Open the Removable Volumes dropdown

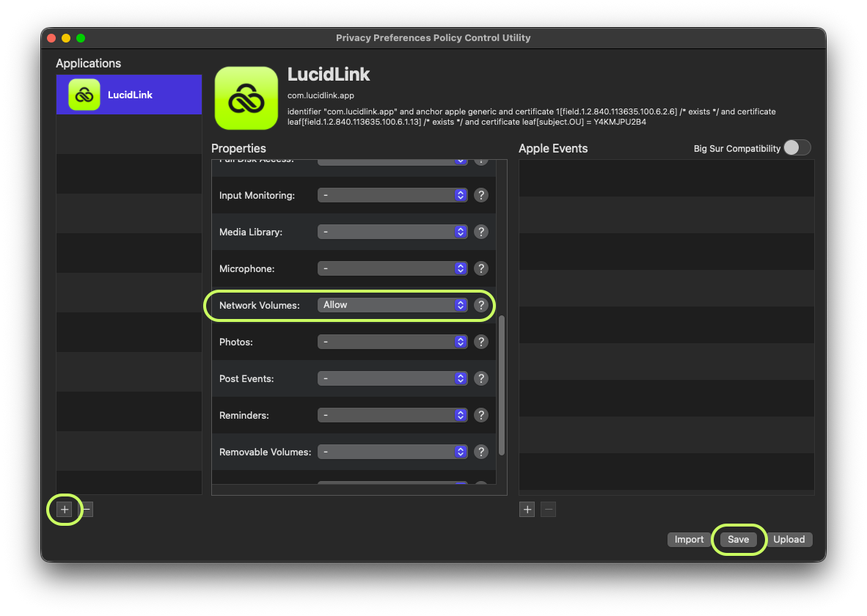(392, 452)
